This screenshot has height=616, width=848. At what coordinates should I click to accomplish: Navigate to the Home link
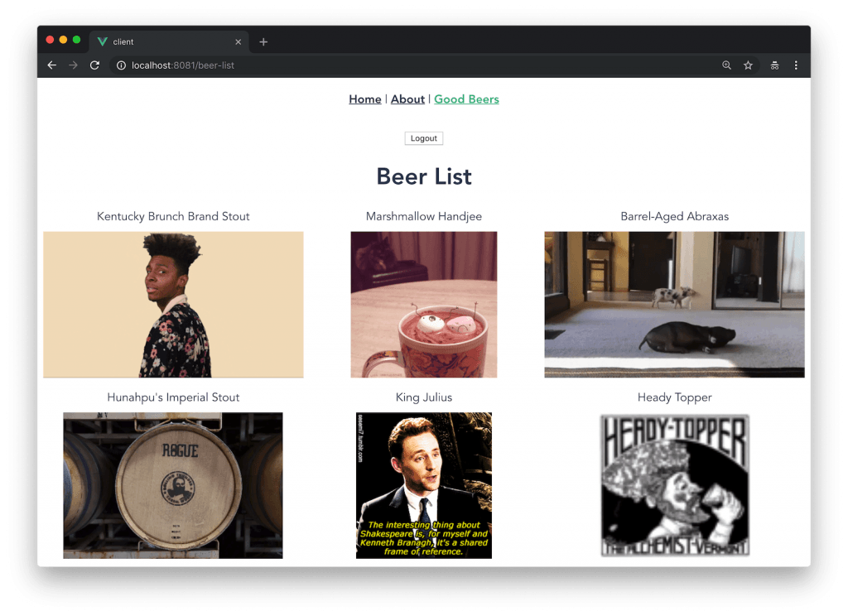click(x=365, y=99)
